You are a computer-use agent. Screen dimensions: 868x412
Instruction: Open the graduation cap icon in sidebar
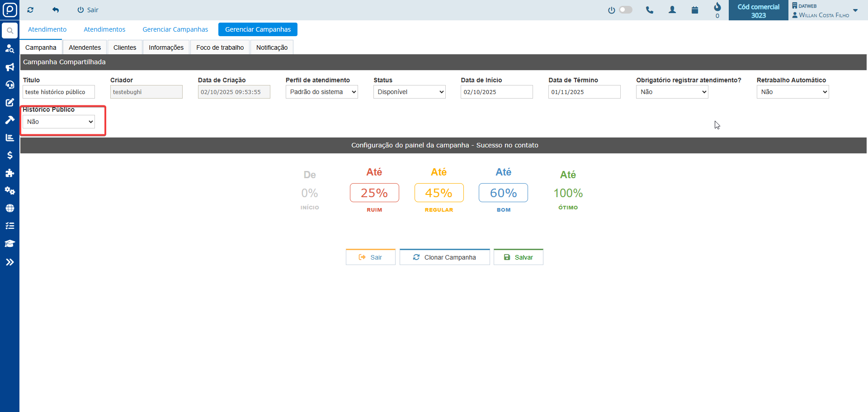point(9,243)
